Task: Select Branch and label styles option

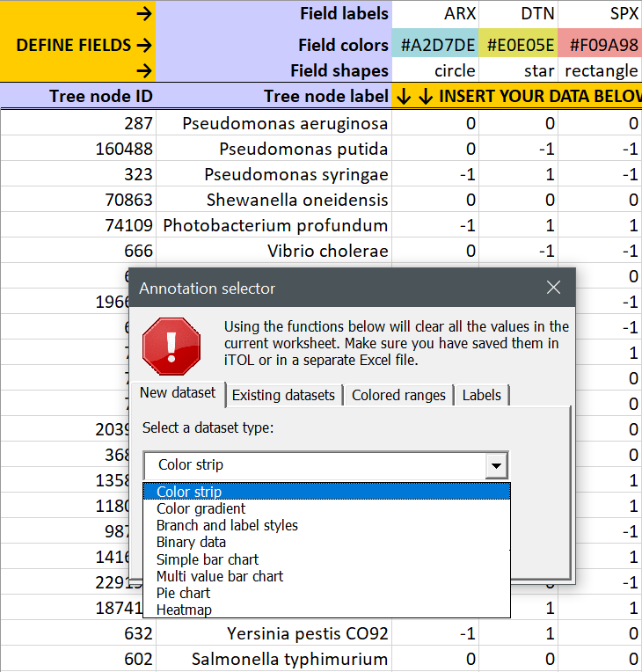Action: click(x=227, y=525)
